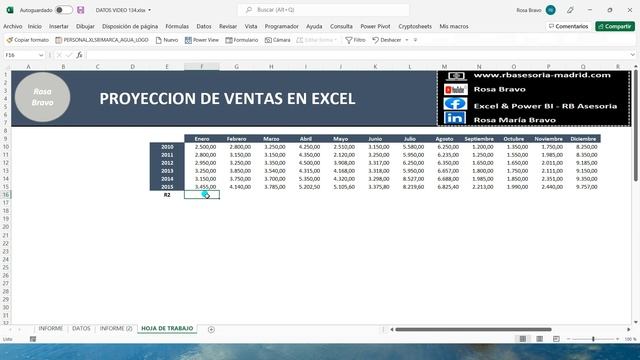Select the 2010 year cell
640x360 pixels.
click(167, 147)
